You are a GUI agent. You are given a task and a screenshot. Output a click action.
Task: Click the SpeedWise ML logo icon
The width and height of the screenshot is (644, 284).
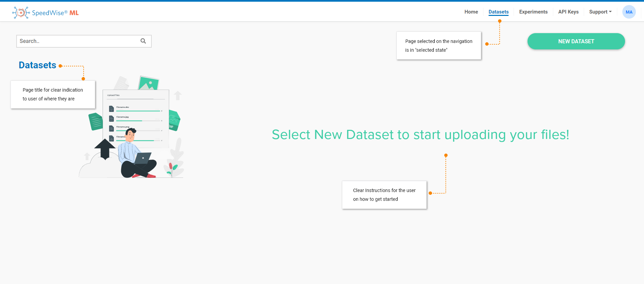pos(21,13)
